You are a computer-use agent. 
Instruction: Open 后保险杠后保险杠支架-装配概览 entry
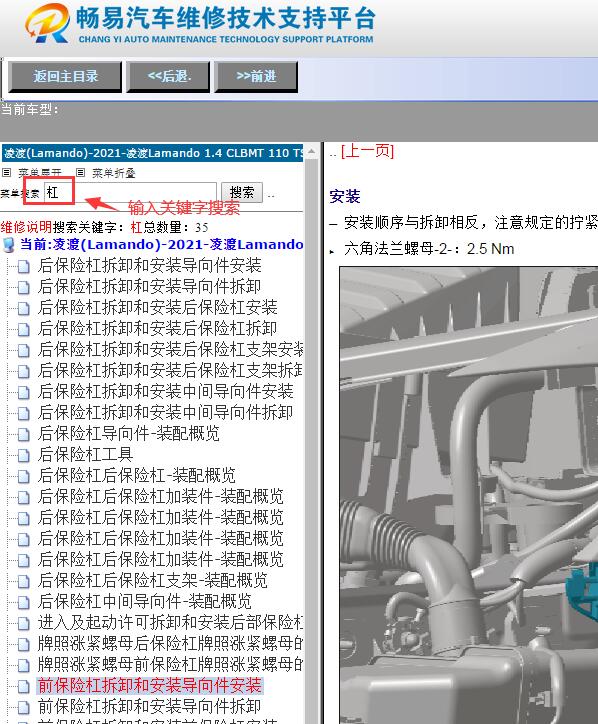tap(152, 580)
